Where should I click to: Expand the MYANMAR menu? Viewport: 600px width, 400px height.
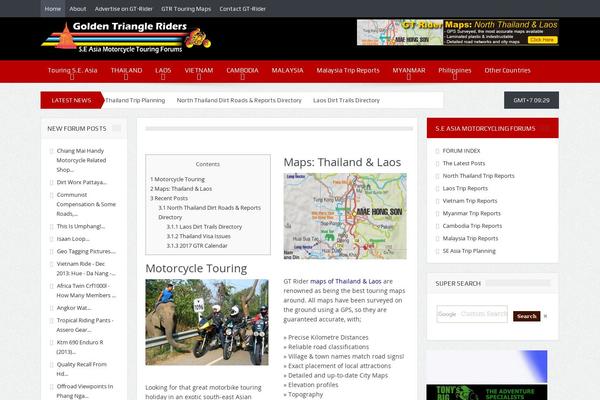click(409, 72)
